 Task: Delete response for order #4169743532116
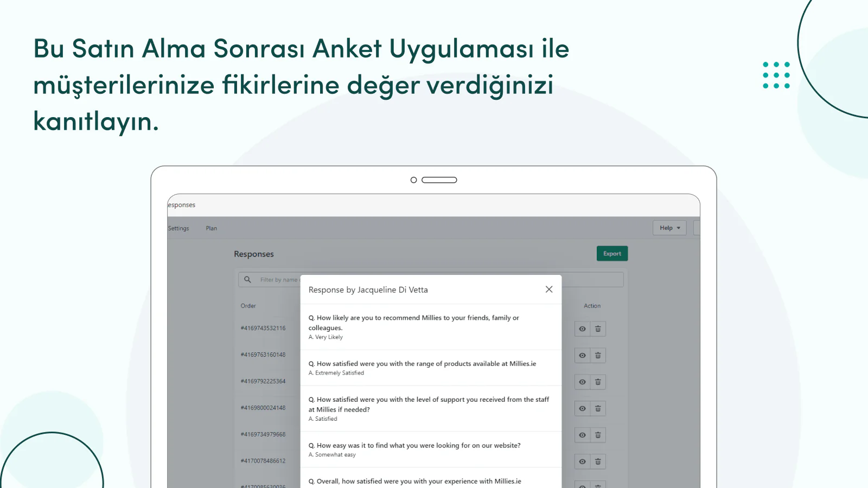tap(598, 329)
